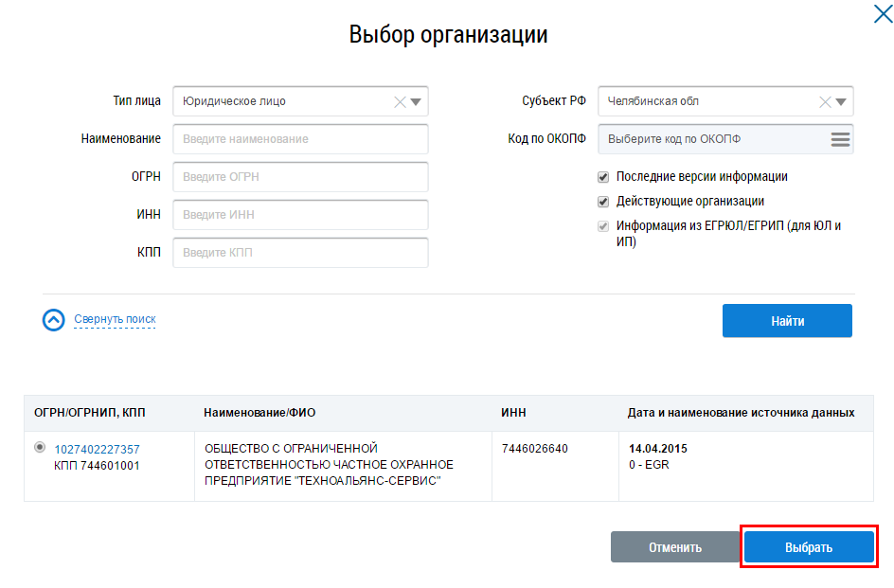Click the Свернуть поиск link
Image resolution: width=894 pixels, height=588 pixels.
click(x=115, y=319)
